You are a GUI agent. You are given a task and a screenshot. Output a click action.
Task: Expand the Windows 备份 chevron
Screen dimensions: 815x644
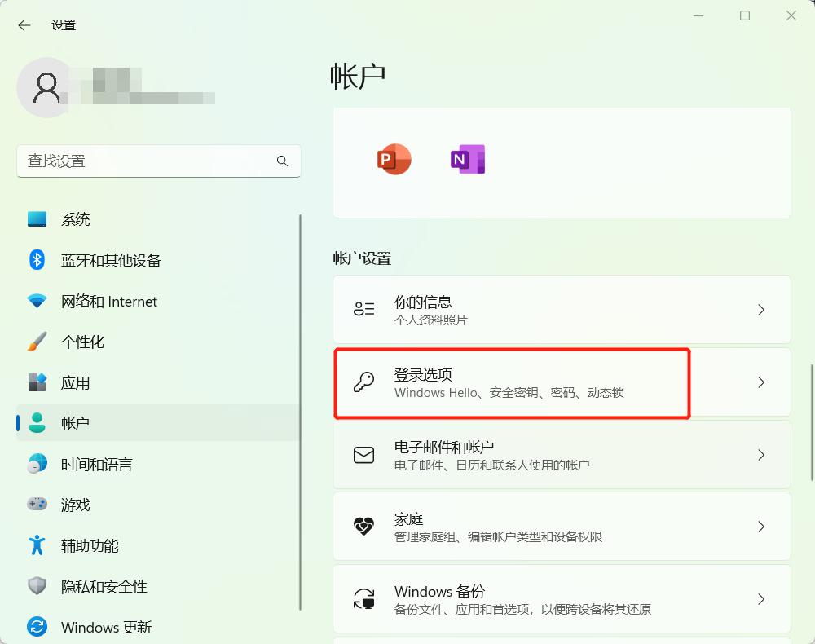click(761, 598)
